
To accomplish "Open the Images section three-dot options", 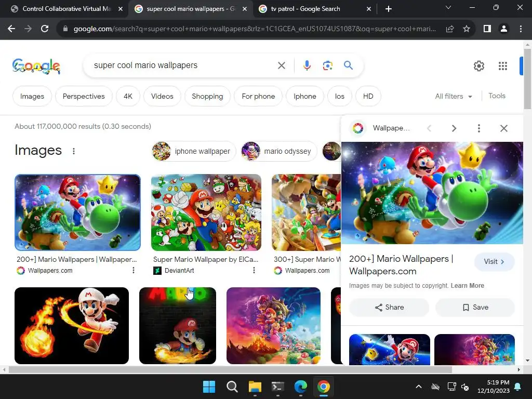I will [74, 151].
